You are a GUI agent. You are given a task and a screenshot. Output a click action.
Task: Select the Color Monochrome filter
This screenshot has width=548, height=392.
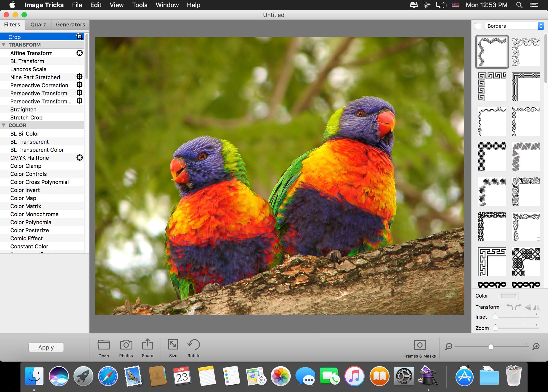pyautogui.click(x=34, y=214)
